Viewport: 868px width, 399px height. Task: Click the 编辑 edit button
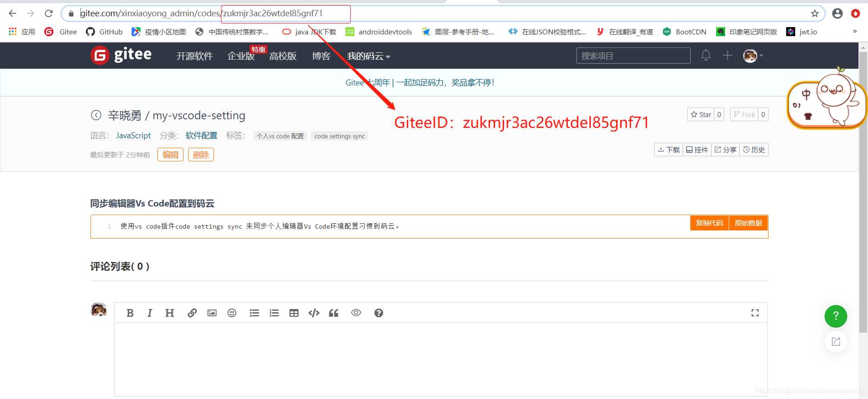point(170,155)
